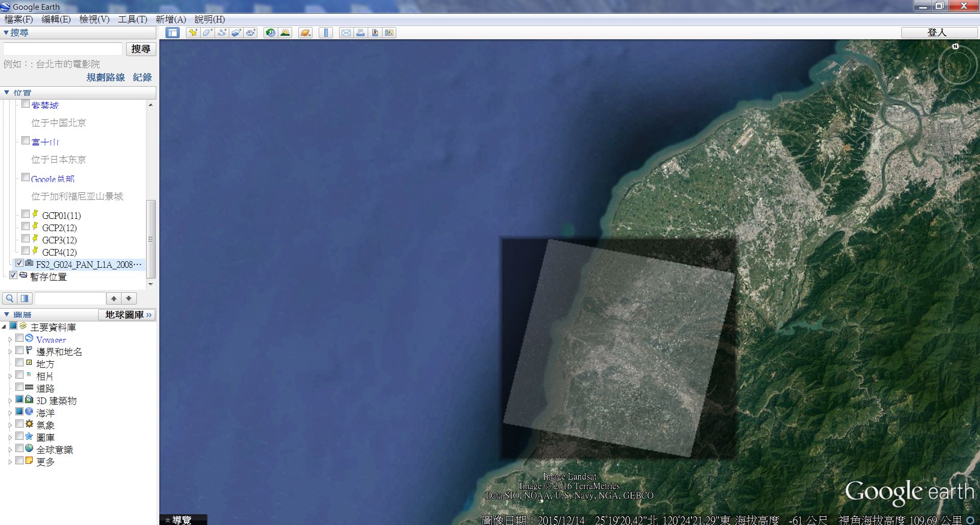Move selected place down arrow
This screenshot has width=980, height=525.
129,298
